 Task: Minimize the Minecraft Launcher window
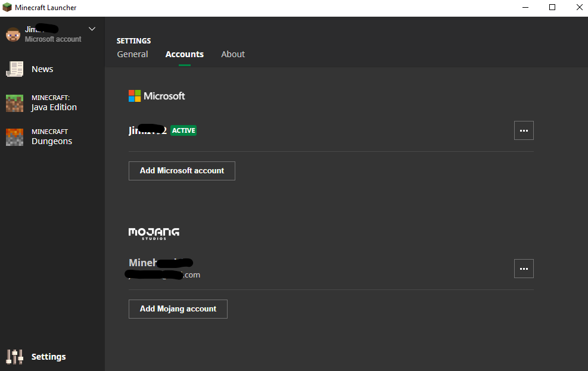tap(525, 8)
